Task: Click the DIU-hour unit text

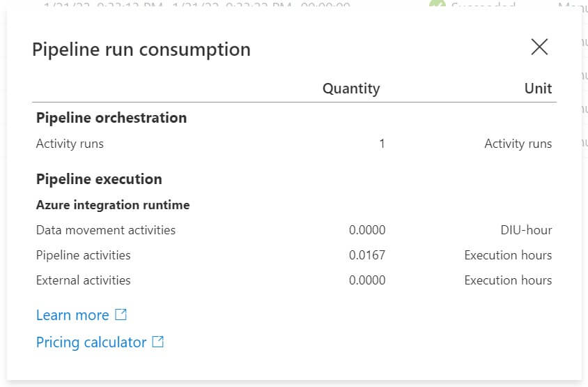Action: click(x=521, y=230)
